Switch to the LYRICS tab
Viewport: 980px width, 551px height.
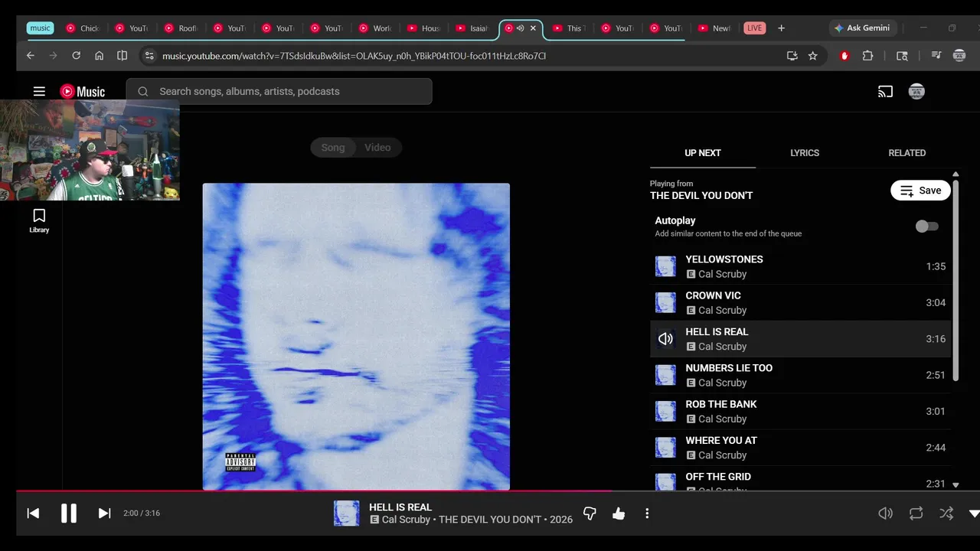coord(805,153)
